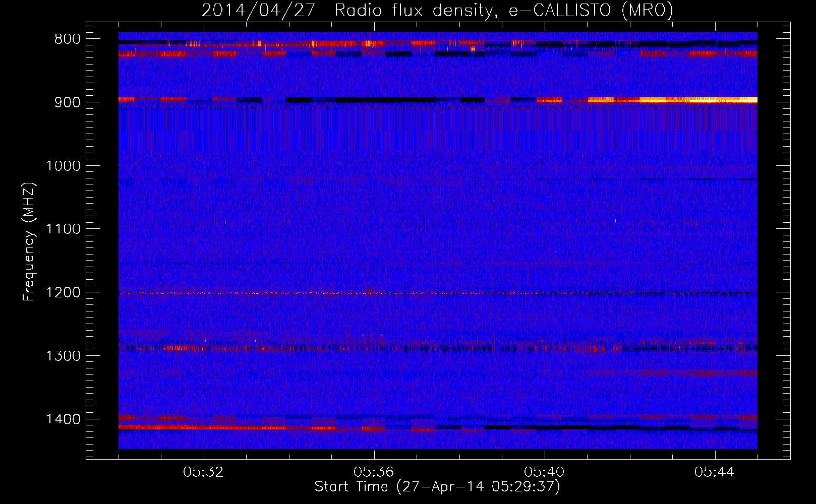Viewport: 816px width, 504px height.
Task: Click the 900 frequency tick label
Action: (x=67, y=102)
